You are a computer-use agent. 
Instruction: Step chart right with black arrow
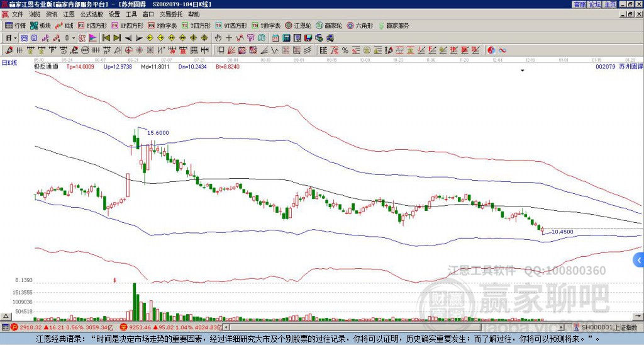click(x=139, y=38)
